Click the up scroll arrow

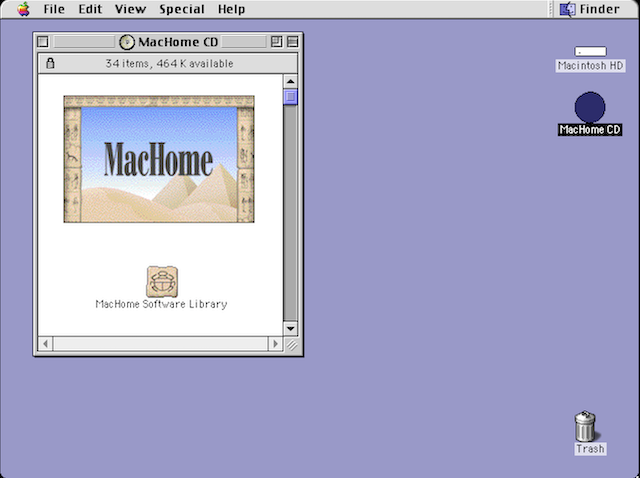(291, 82)
